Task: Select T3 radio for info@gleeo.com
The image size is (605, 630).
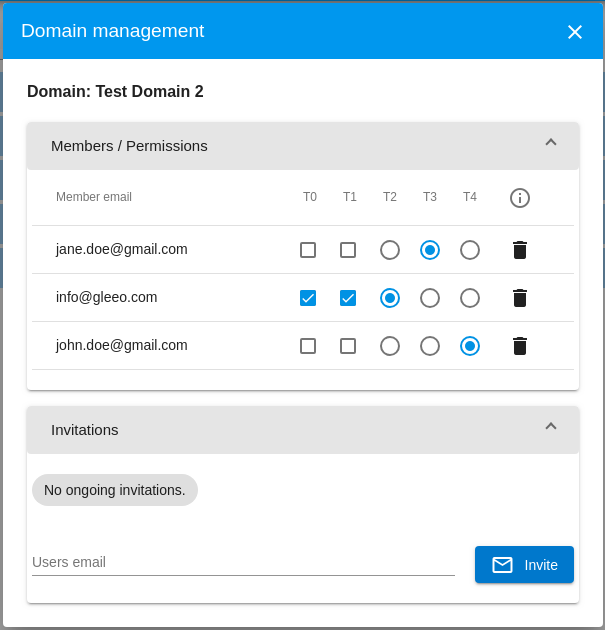Action: pyautogui.click(x=430, y=298)
